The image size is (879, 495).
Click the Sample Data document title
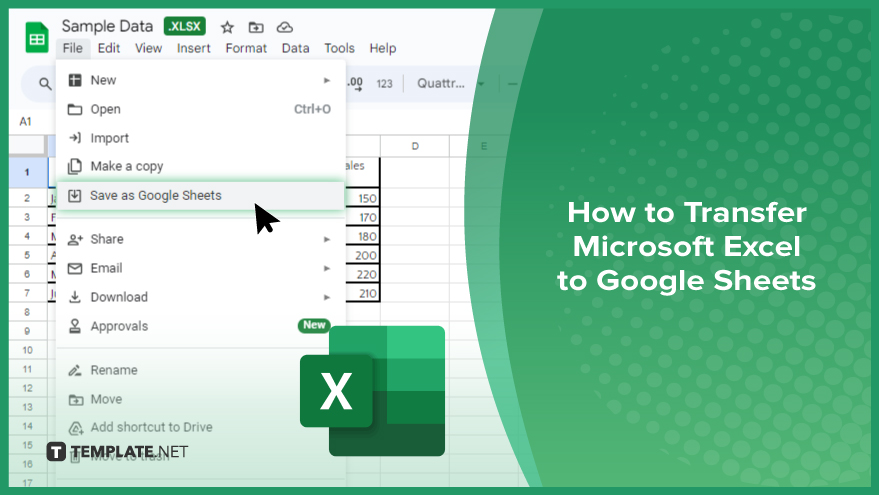107,26
